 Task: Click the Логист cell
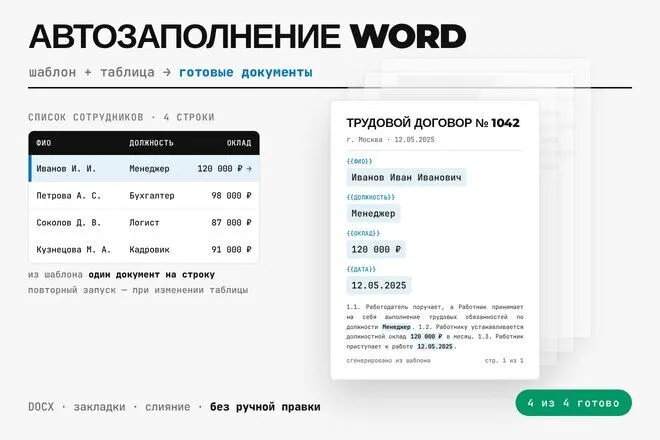click(x=144, y=222)
